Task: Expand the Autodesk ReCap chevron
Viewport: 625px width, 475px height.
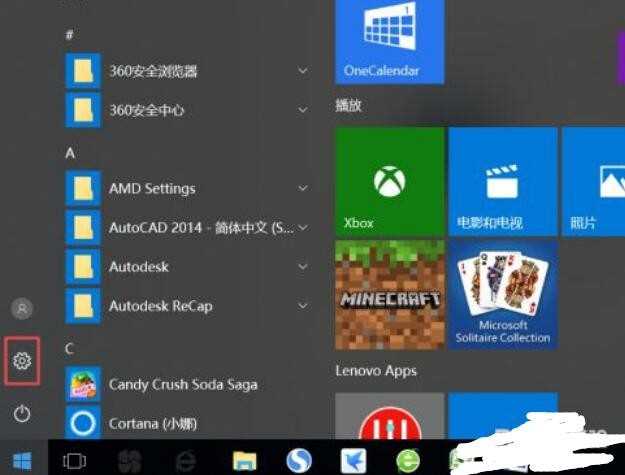Action: coord(303,306)
